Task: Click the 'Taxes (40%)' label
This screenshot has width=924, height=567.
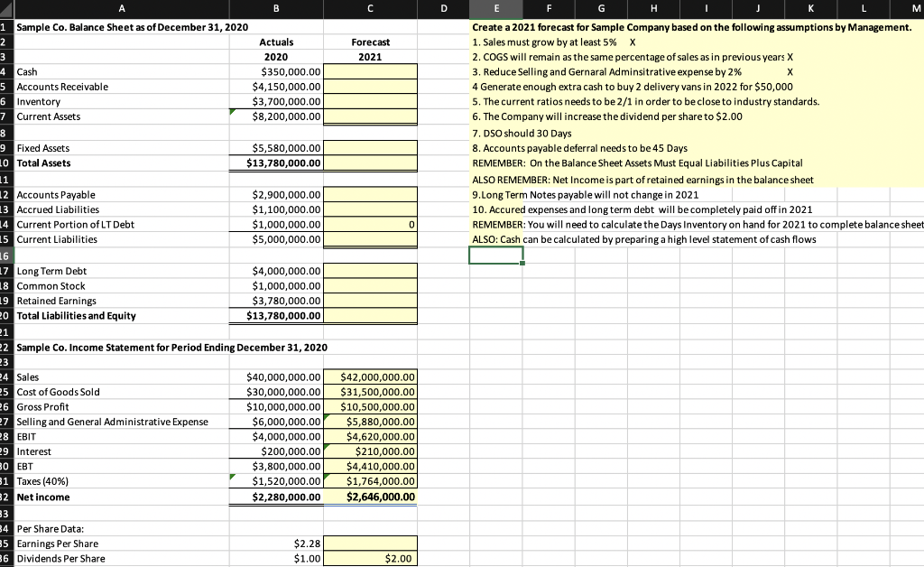Action: point(42,481)
